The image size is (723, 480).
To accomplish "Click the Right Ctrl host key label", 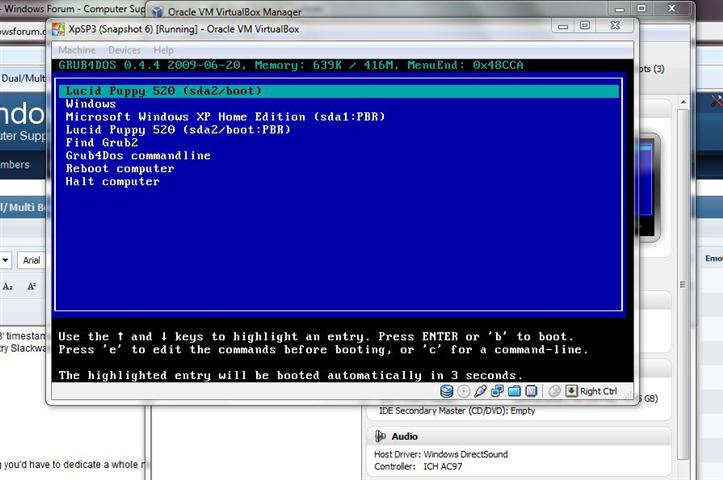I will point(599,391).
